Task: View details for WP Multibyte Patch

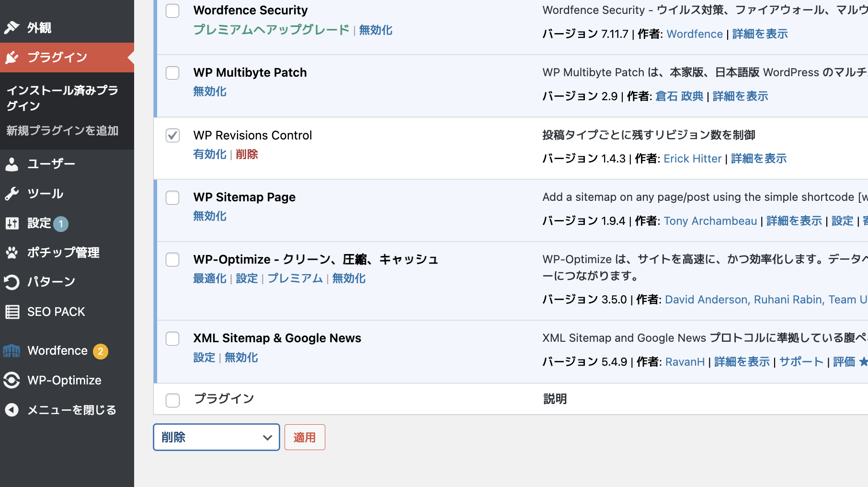Action: [x=740, y=96]
